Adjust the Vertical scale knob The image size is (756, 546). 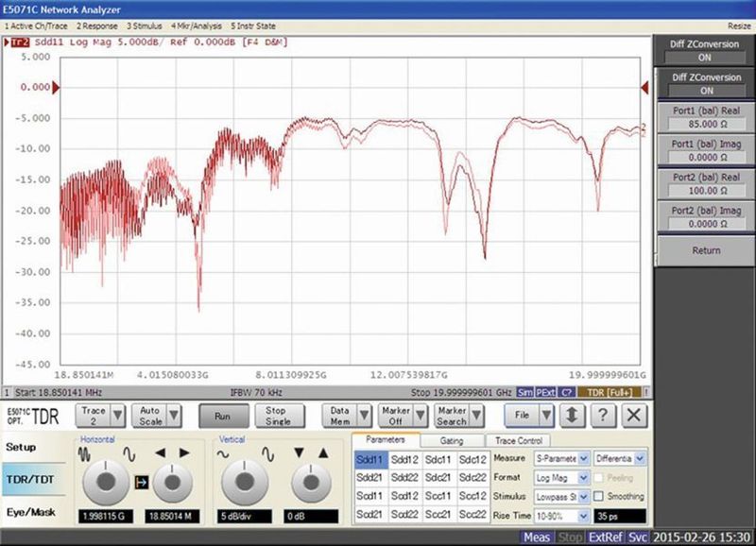[x=244, y=482]
